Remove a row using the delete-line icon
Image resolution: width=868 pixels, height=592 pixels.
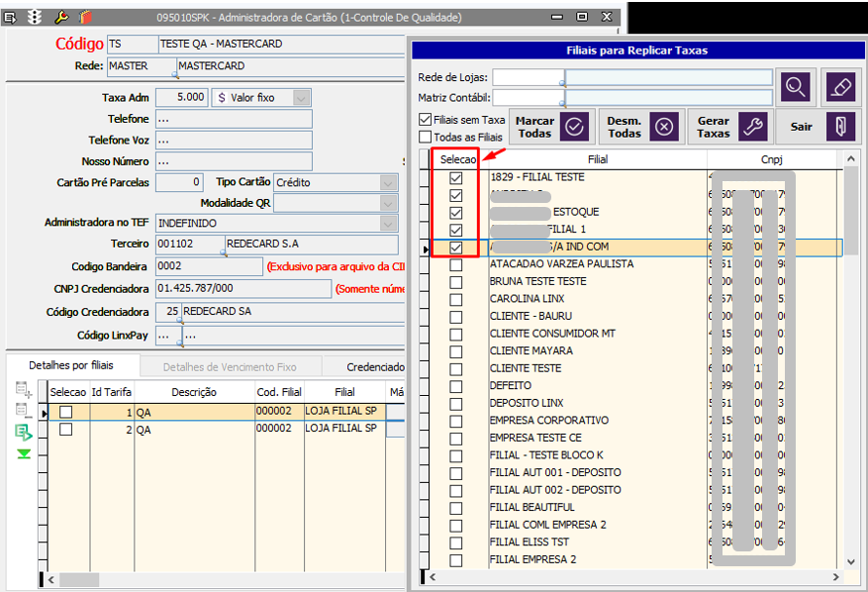point(23,411)
